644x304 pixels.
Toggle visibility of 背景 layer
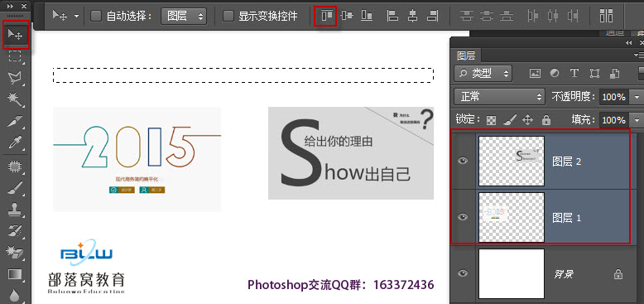(463, 273)
